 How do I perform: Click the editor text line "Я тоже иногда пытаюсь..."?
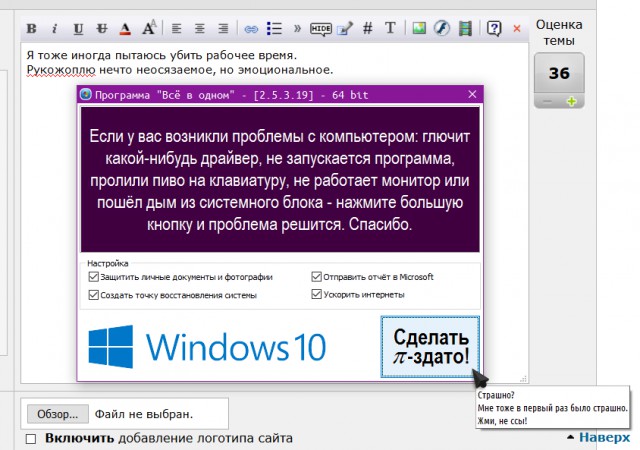(162, 55)
